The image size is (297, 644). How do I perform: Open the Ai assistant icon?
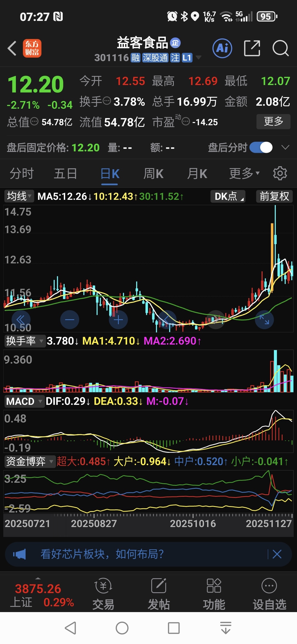coord(222,48)
